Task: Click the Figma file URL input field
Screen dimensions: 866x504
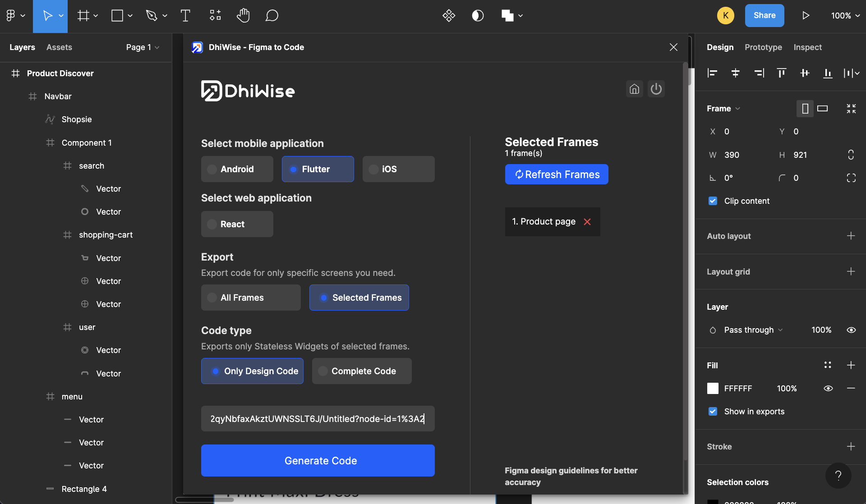Action: tap(318, 419)
